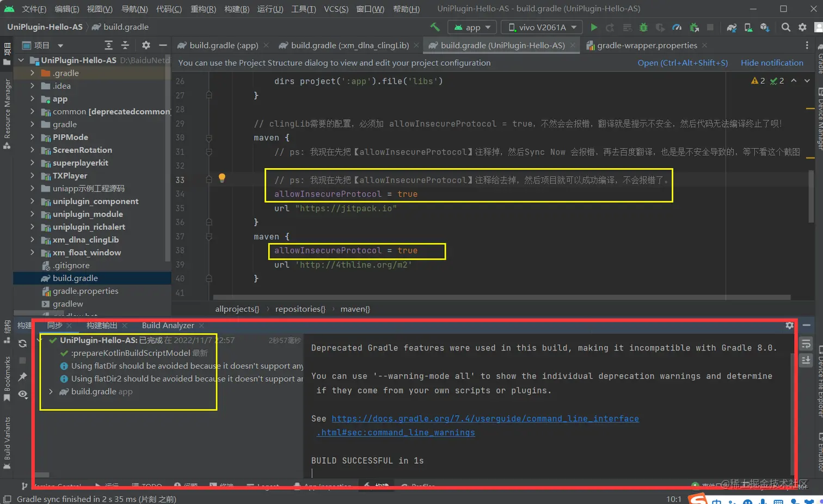The image size is (823, 504).
Task: Open the 构建输出 tab
Action: 102,325
